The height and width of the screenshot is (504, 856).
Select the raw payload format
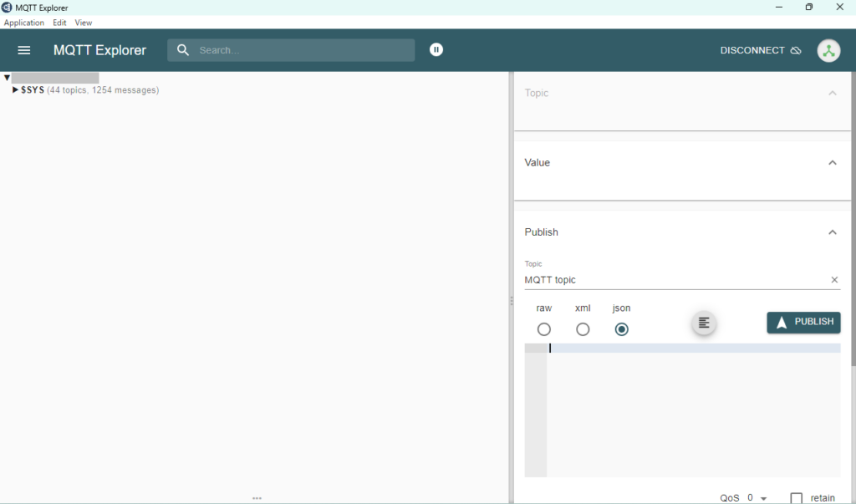[544, 329]
